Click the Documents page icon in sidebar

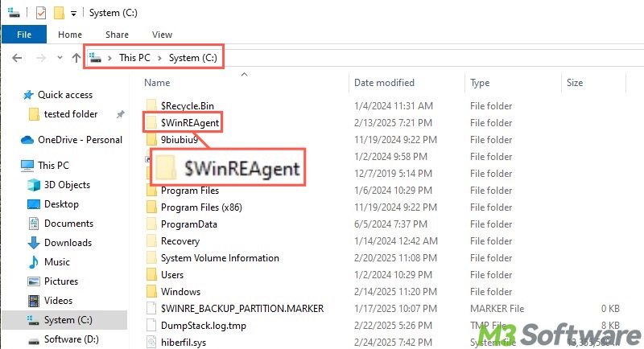click(x=34, y=224)
